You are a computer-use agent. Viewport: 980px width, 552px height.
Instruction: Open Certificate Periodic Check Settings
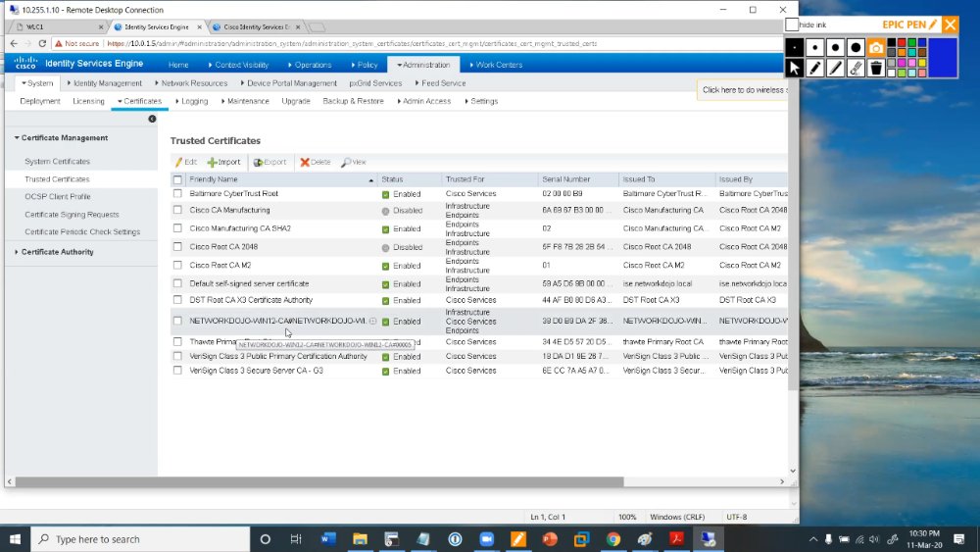click(x=82, y=232)
